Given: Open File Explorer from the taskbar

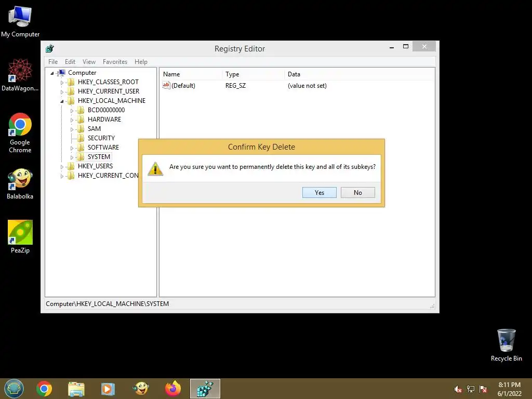Looking at the screenshot, I should [76, 389].
